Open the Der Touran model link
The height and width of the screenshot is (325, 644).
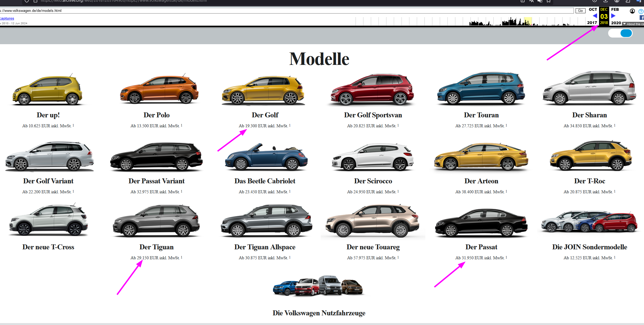pyautogui.click(x=481, y=115)
